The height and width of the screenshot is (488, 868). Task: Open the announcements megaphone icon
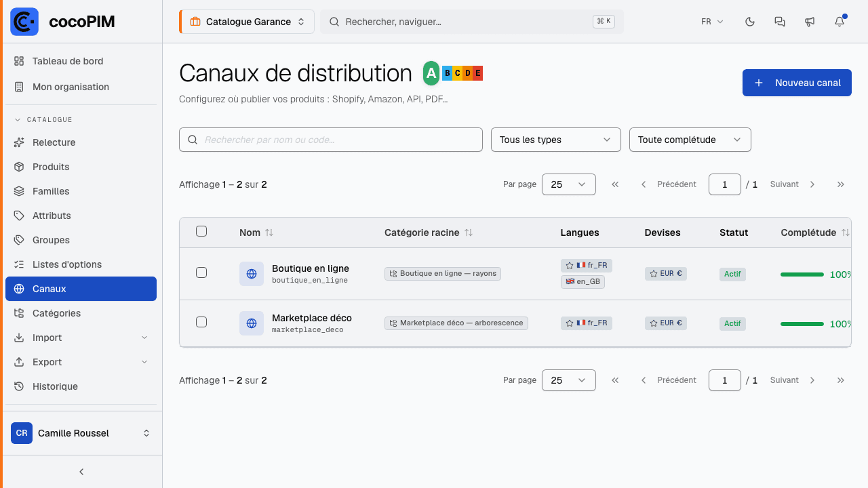coord(810,22)
